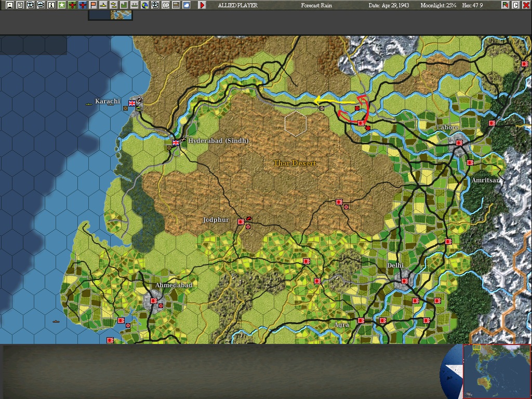532x399 pixels.
Task: Click the red plane on green background
Action: [x=72, y=5]
